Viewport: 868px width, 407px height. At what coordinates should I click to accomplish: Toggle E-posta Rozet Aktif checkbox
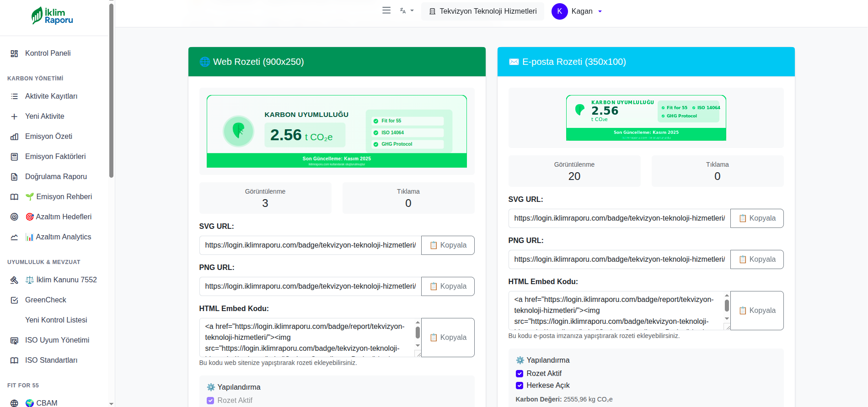tap(520, 374)
